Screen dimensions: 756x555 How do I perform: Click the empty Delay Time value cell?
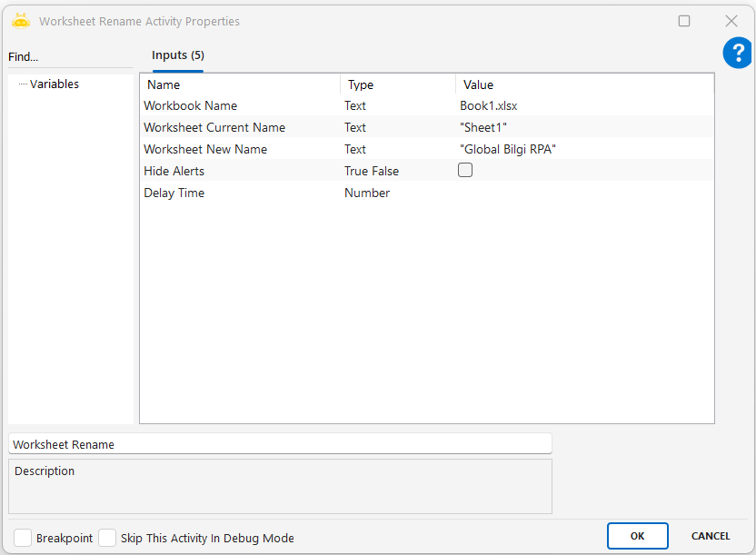click(582, 193)
